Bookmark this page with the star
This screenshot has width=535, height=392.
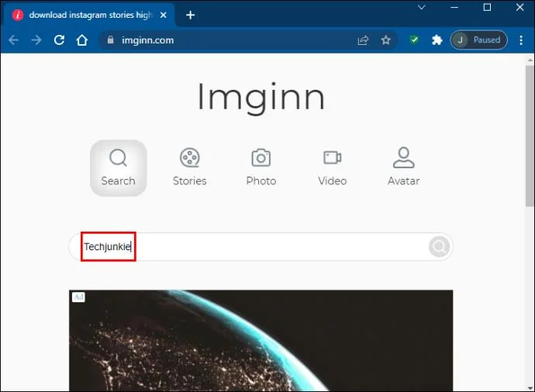click(385, 40)
